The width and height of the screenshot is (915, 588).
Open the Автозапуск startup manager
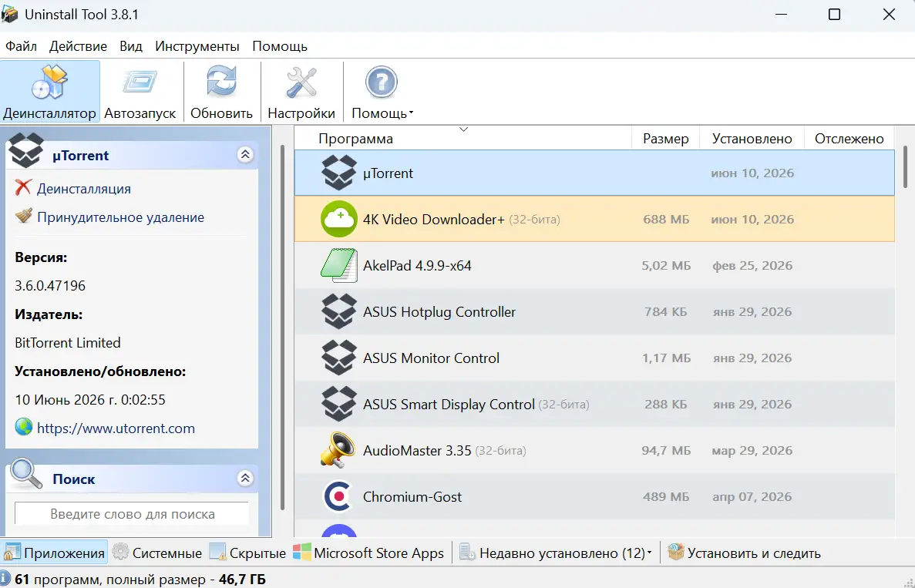[x=140, y=92]
